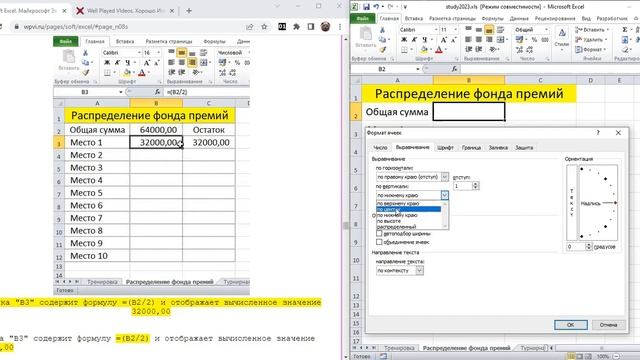The height and width of the screenshot is (360, 640).
Task: Save the workbook via the Excel quick access toolbar
Action: [x=366, y=7]
